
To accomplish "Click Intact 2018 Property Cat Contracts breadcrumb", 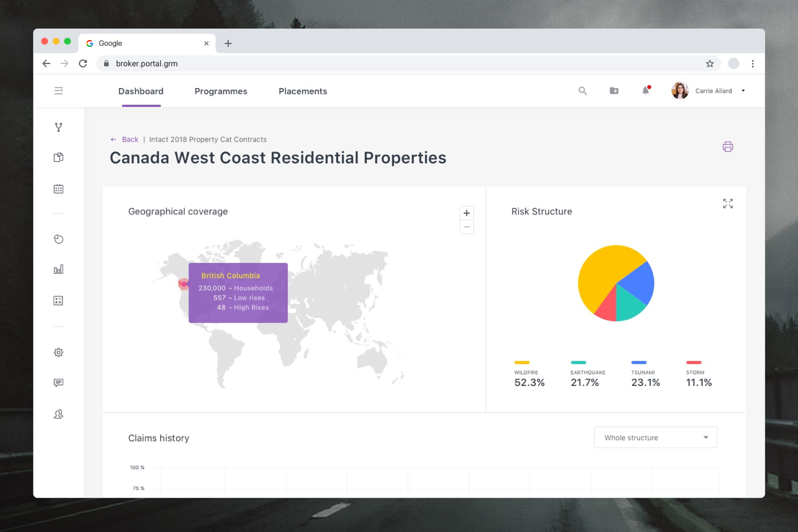I will [208, 140].
